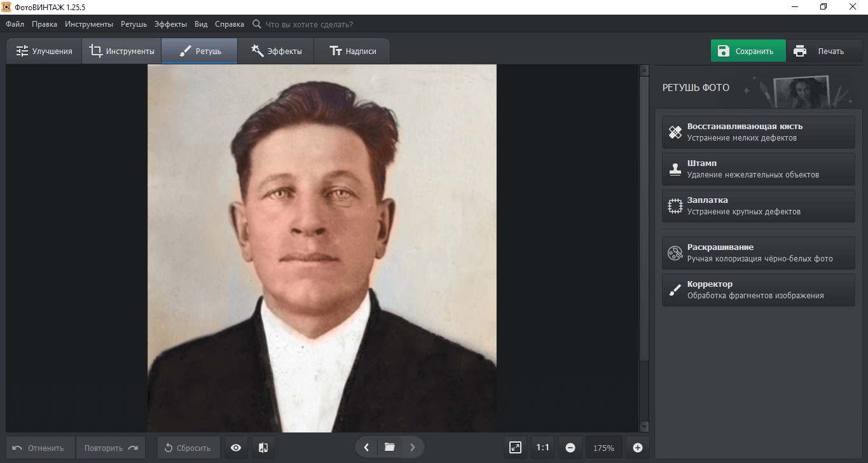Set zoom to 1:1 actual size

pyautogui.click(x=542, y=448)
